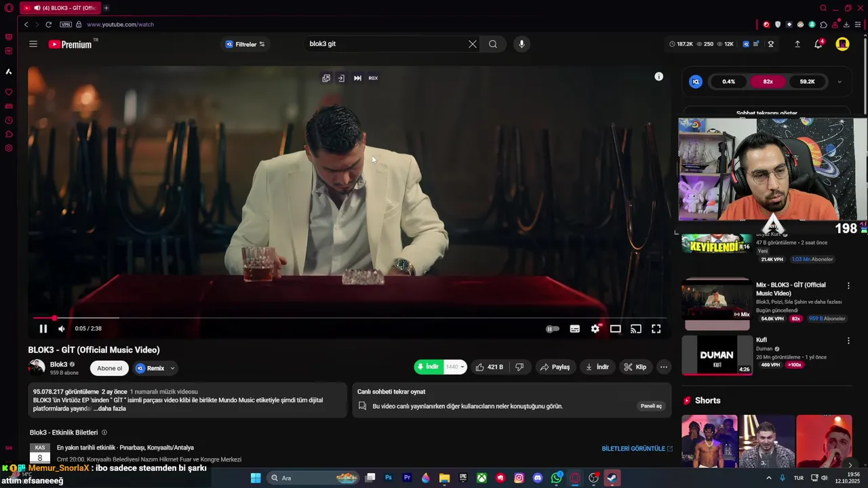Image resolution: width=868 pixels, height=488 pixels.
Task: Open Blok3 channel avatar
Action: [37, 368]
